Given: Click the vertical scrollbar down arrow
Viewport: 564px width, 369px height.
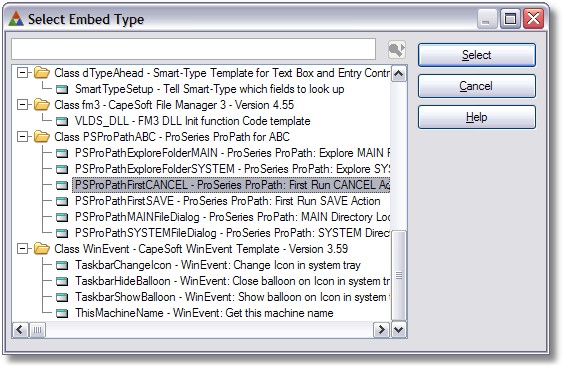Looking at the screenshot, I should click(x=399, y=329).
